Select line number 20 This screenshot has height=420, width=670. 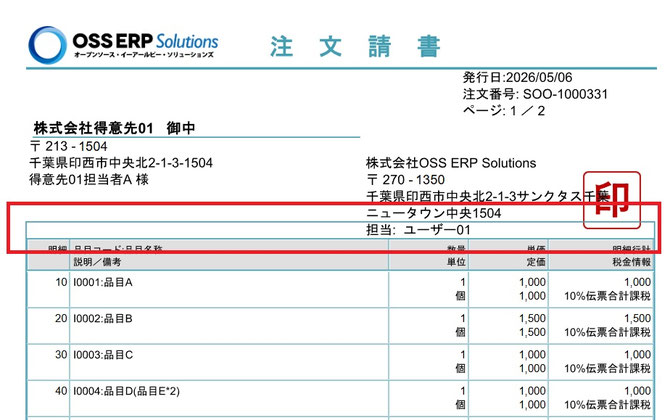[61, 319]
